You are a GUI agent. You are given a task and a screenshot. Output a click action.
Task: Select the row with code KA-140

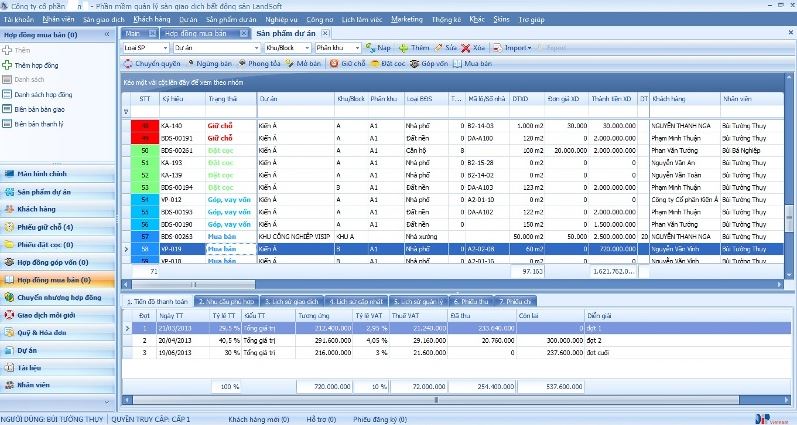tap(170, 126)
